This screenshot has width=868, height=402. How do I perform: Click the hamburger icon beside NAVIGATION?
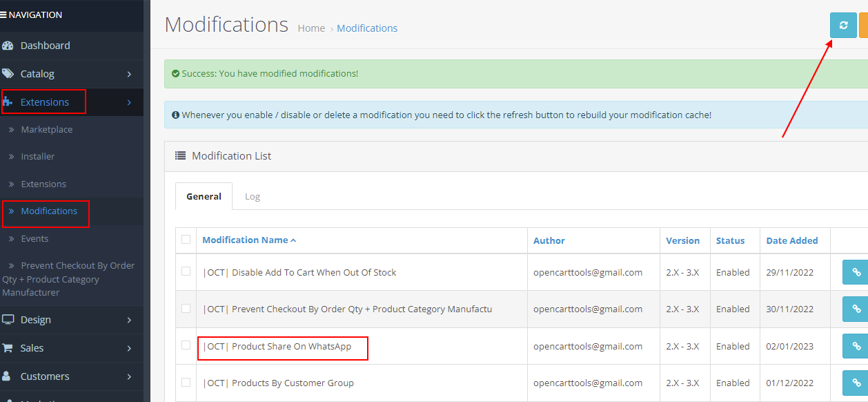tap(4, 15)
